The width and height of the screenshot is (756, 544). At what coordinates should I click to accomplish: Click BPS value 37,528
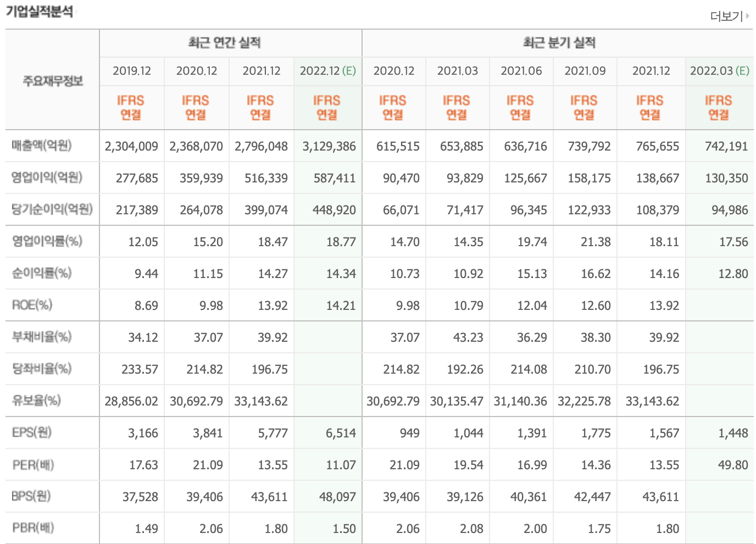[140, 497]
